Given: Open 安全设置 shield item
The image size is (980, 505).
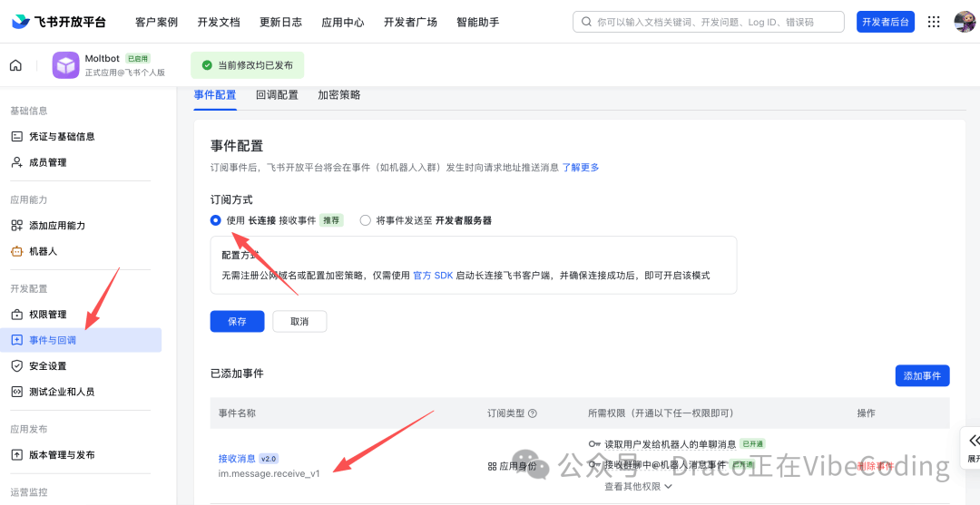Looking at the screenshot, I should click(x=48, y=366).
